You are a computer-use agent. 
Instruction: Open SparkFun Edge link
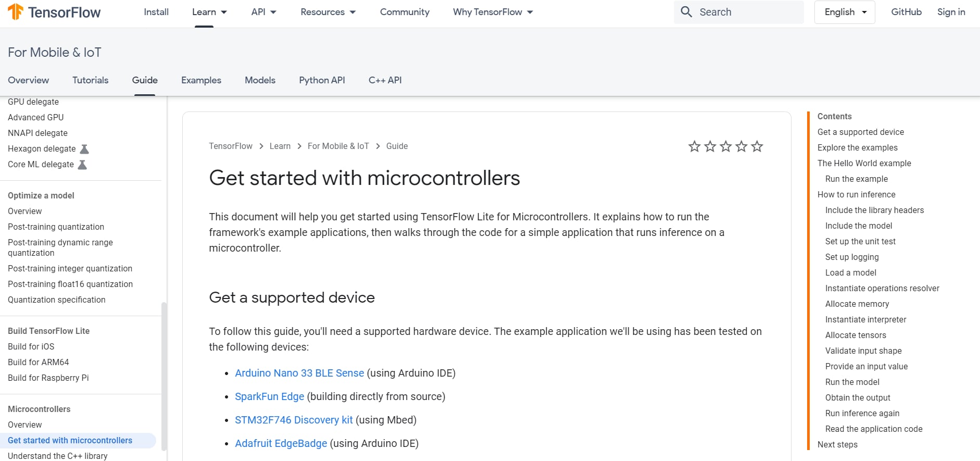[x=269, y=396]
